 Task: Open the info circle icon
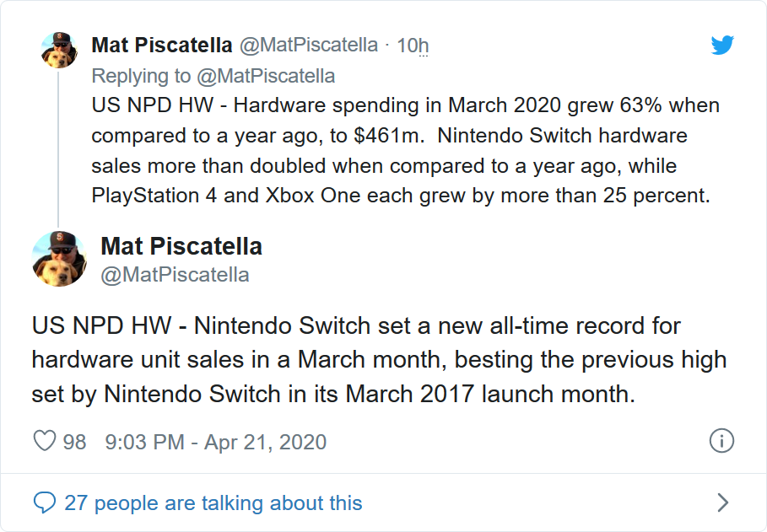[721, 440]
